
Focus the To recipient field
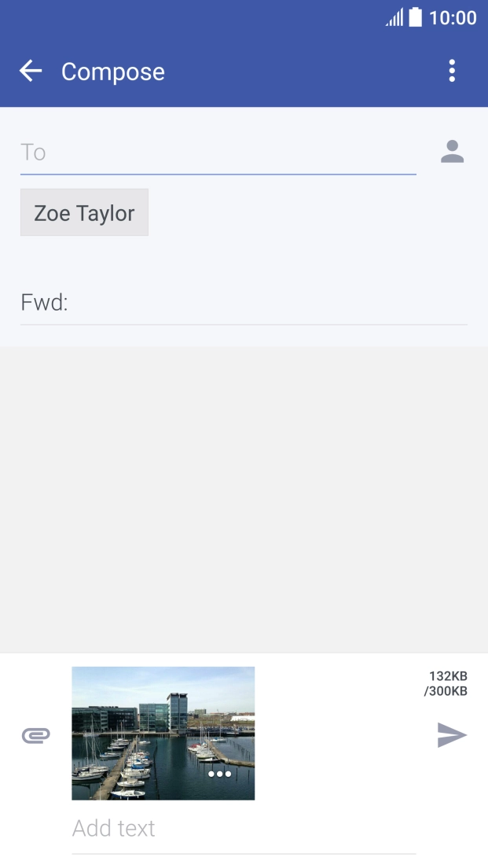click(212, 153)
